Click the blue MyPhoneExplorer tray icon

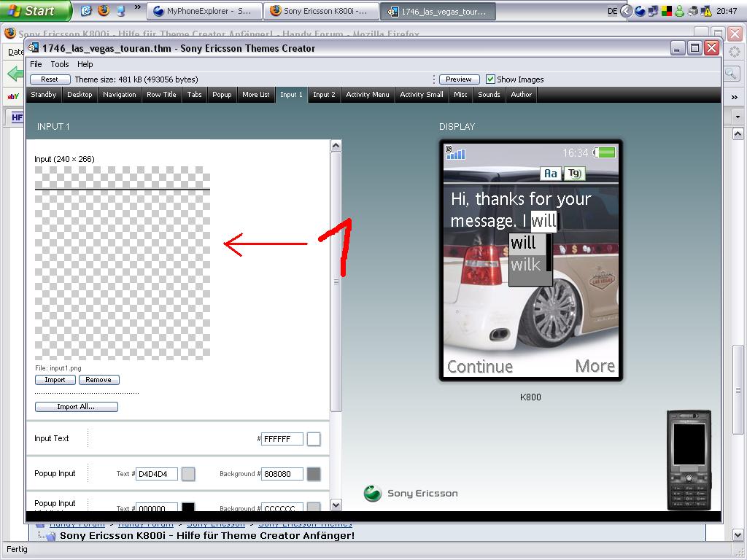[640, 11]
